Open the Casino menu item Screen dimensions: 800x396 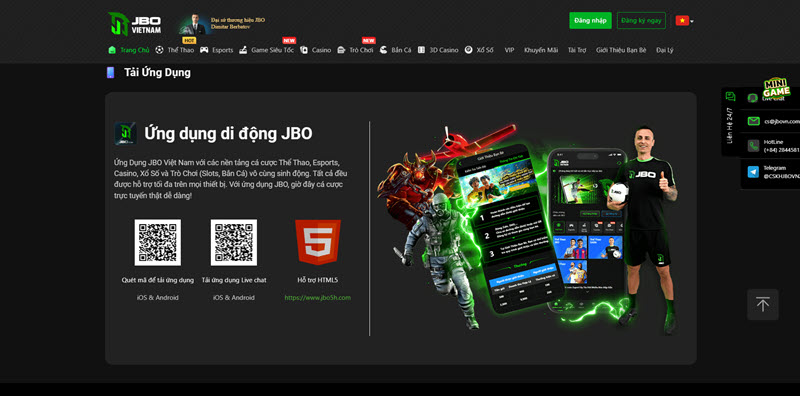click(x=315, y=50)
